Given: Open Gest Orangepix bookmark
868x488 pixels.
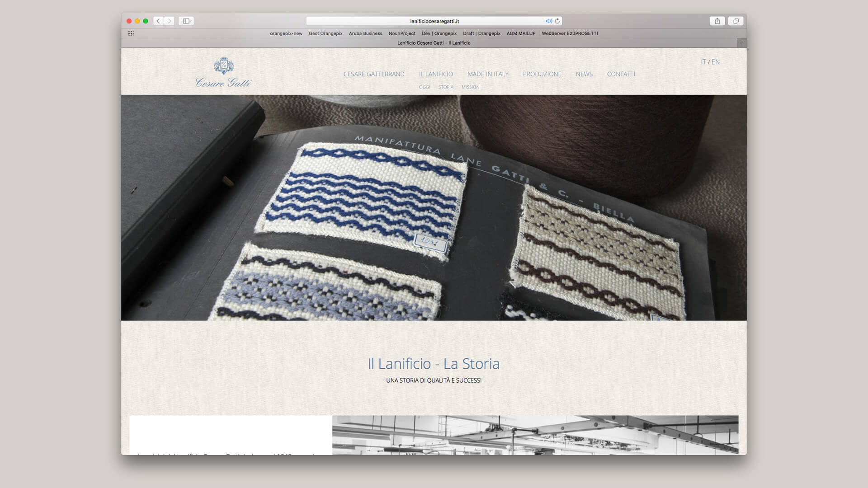Looking at the screenshot, I should point(325,33).
